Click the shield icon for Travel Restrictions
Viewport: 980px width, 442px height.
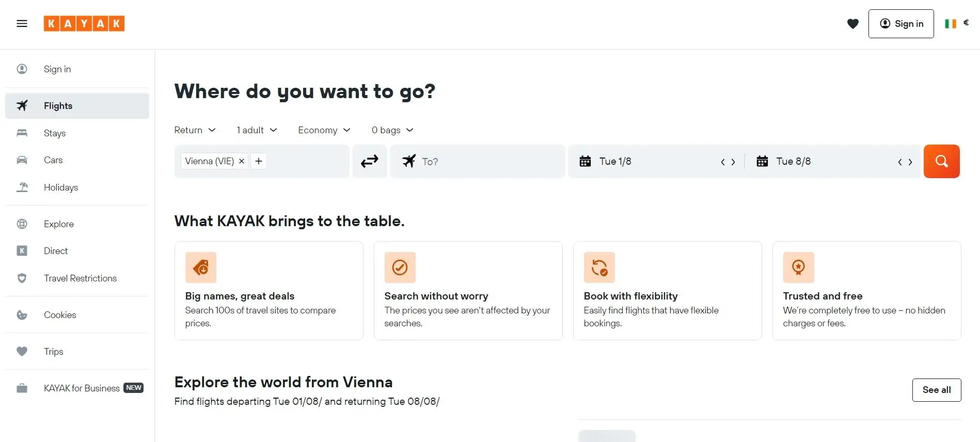[x=22, y=278]
